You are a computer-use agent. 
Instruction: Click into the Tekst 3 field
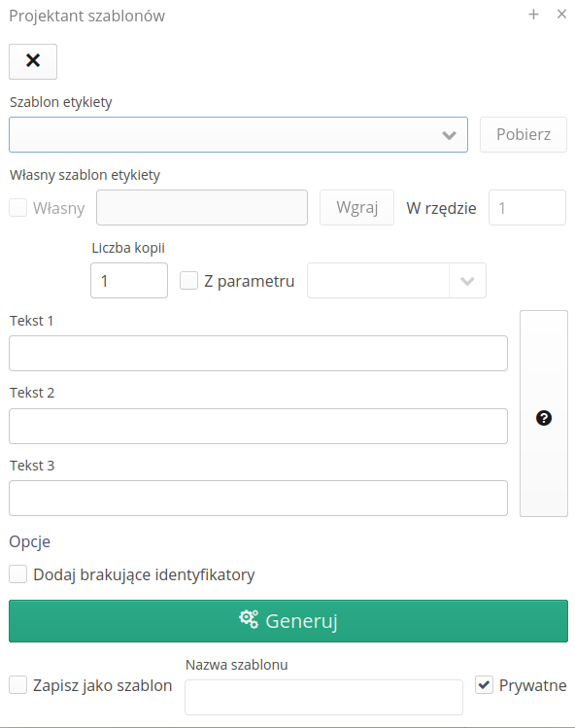tap(258, 499)
